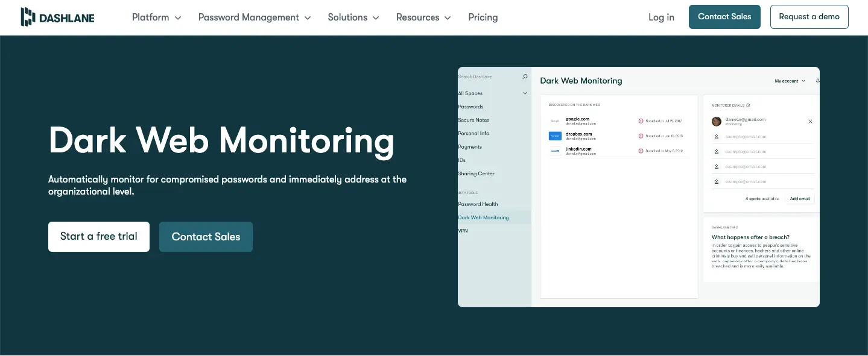Expand the All Spaces selector in the preview
This screenshot has width=868, height=356.
click(x=493, y=93)
